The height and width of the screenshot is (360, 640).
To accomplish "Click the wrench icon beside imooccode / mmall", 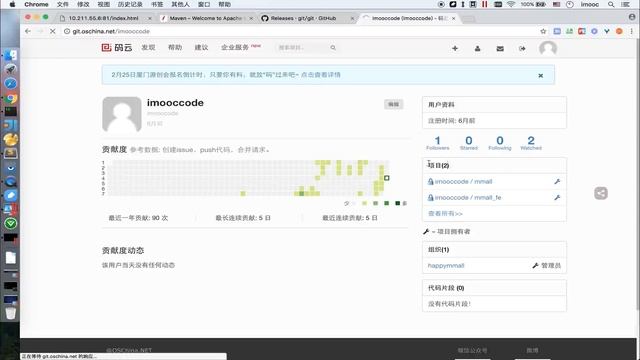I will click(557, 182).
